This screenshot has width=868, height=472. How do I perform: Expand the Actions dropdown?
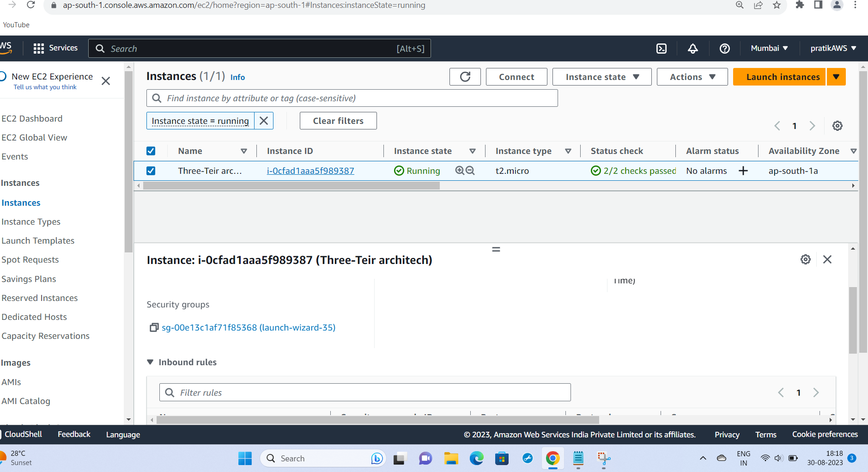pyautogui.click(x=692, y=76)
